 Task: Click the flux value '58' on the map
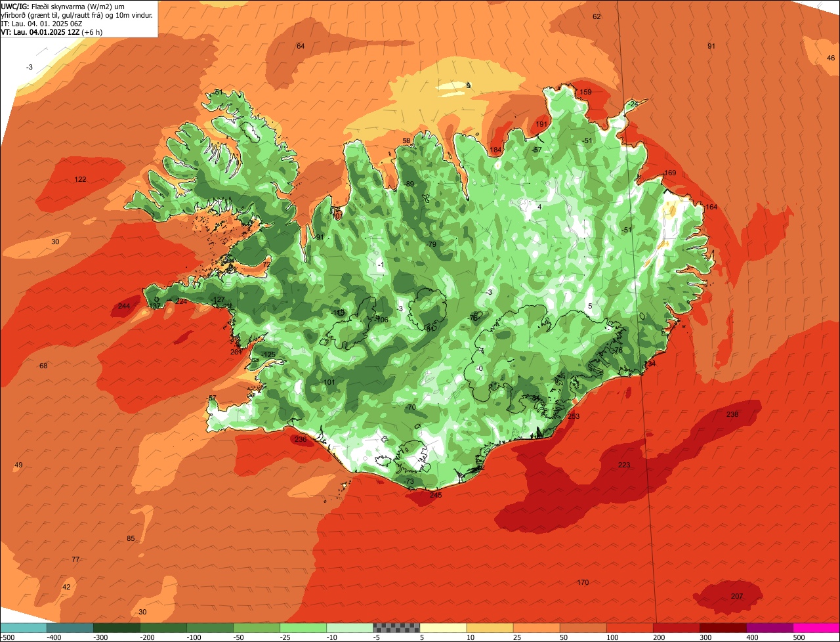click(x=406, y=140)
